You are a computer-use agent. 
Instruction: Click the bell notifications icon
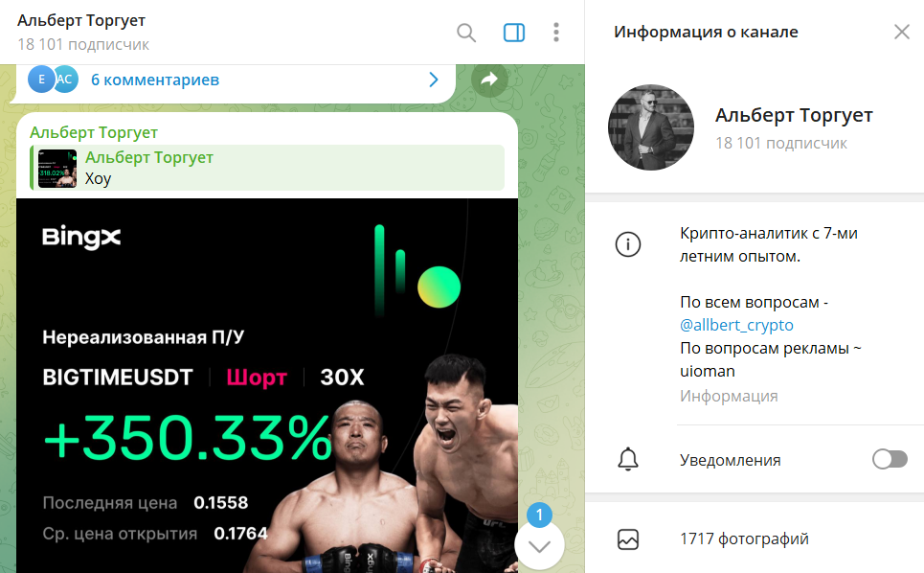click(x=627, y=459)
